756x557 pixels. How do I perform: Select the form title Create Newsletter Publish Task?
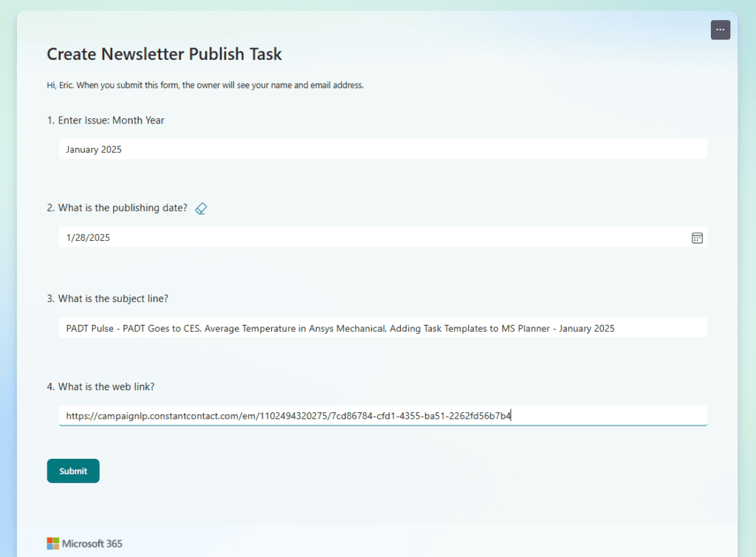pos(164,54)
